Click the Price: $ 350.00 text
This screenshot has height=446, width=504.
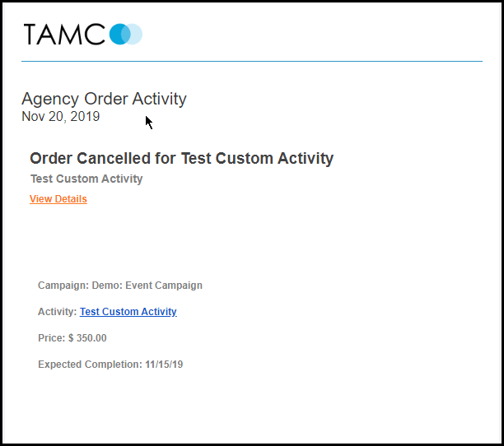[x=72, y=337]
